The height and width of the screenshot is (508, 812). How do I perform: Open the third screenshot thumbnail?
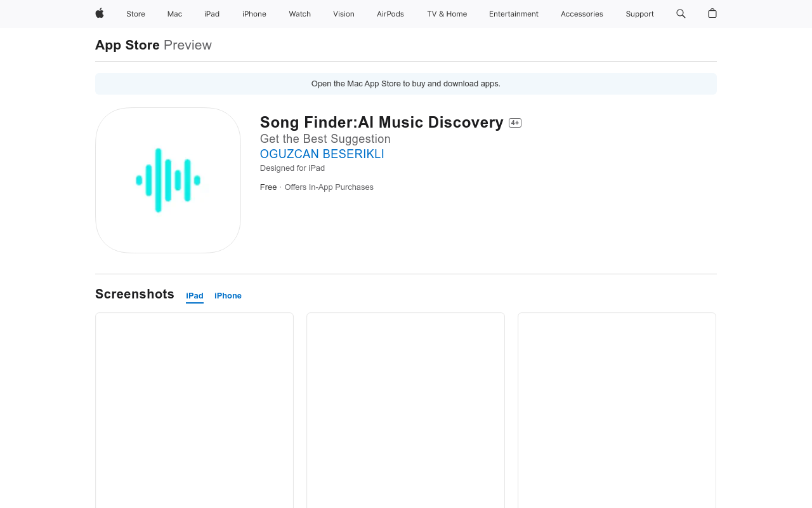point(617,410)
